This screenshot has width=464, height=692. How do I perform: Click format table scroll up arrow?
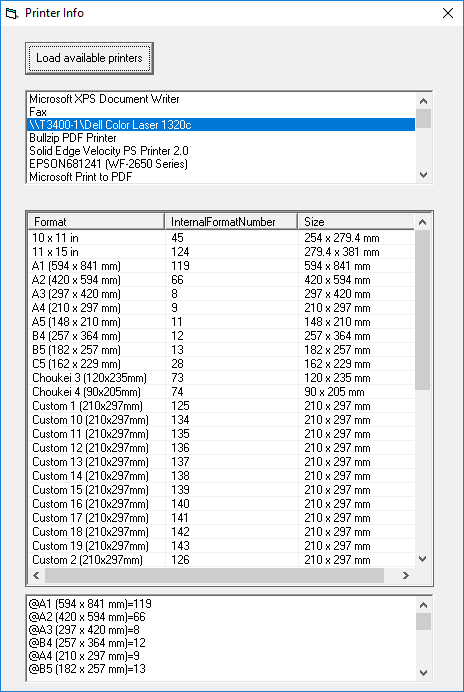423,222
